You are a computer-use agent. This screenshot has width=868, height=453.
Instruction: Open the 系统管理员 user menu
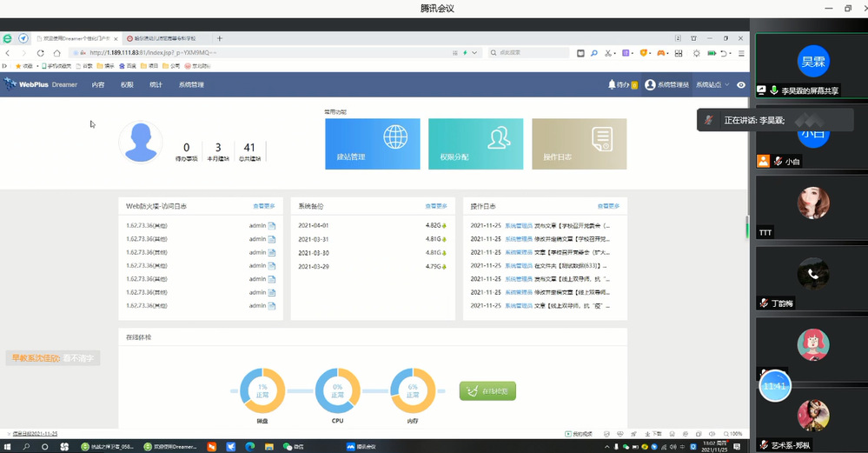[x=667, y=85]
